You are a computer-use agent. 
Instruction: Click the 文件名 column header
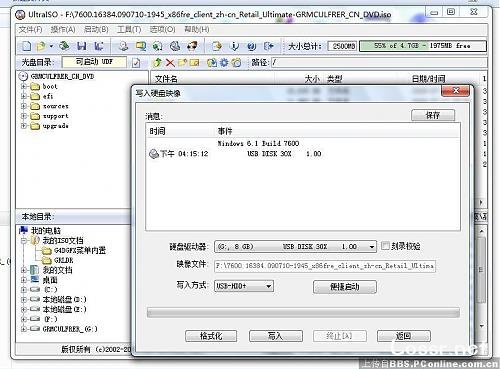pyautogui.click(x=166, y=79)
